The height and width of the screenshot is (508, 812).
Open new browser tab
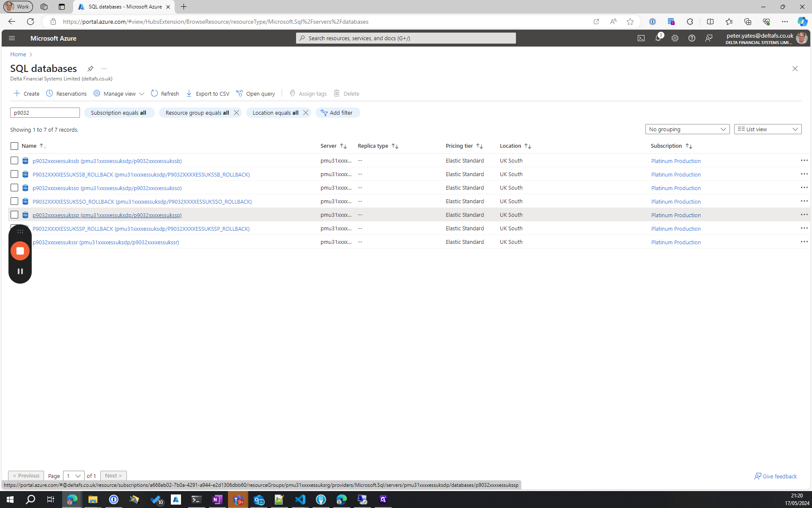point(184,7)
